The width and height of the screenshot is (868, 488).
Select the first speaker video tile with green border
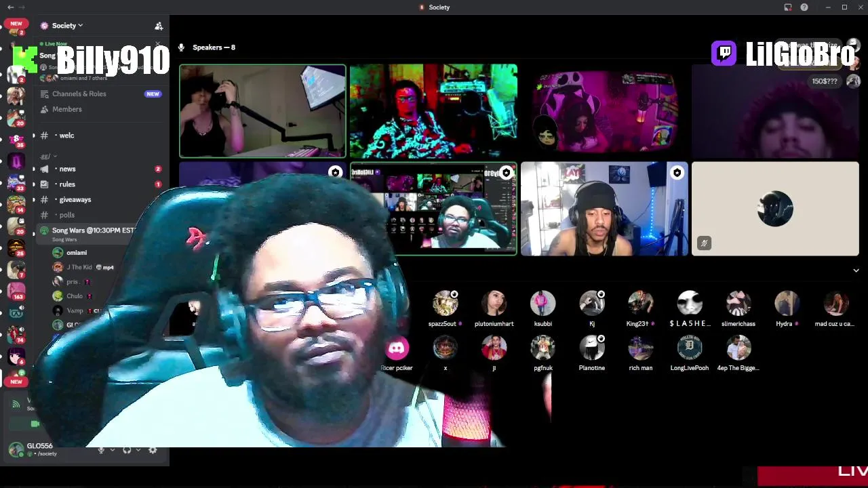point(262,111)
